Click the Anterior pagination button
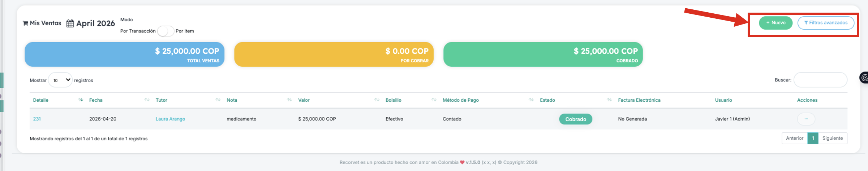Screen dimensions: 868x171 pos(795,138)
